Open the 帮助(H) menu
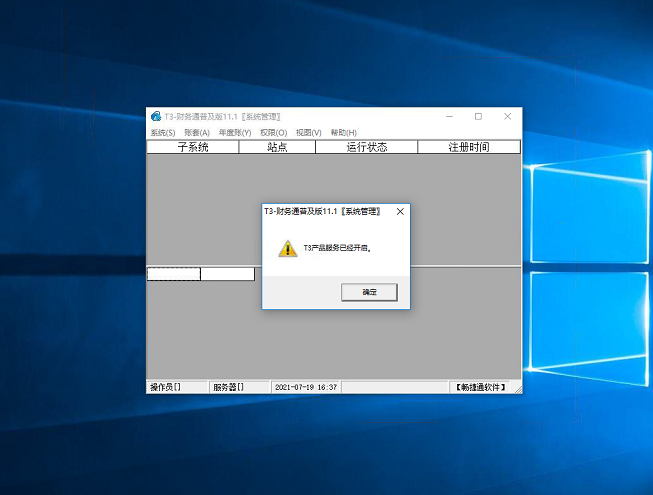Image resolution: width=653 pixels, height=495 pixels. coord(344,132)
